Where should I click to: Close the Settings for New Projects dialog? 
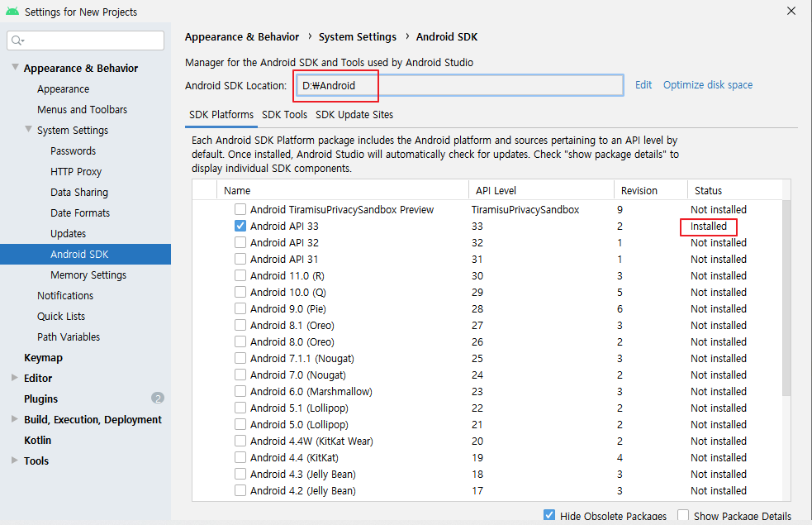click(791, 11)
